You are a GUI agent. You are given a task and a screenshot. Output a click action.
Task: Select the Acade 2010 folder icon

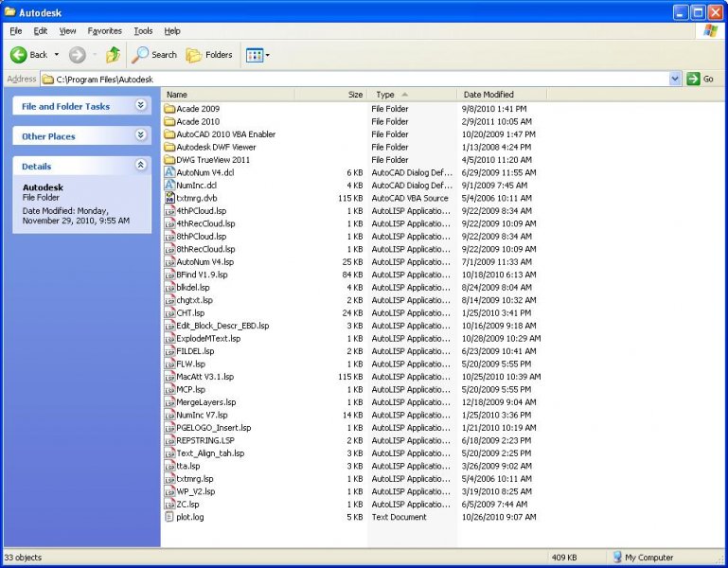pos(169,122)
